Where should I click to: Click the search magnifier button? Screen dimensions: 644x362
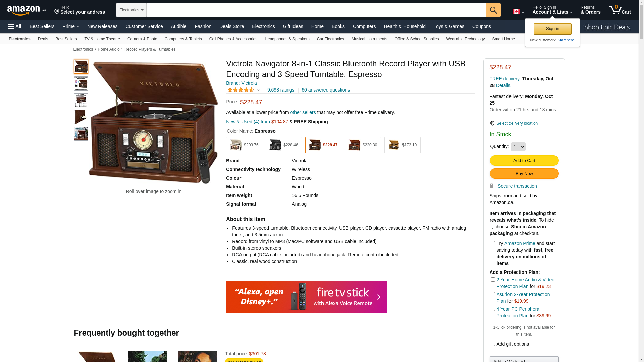click(493, 10)
